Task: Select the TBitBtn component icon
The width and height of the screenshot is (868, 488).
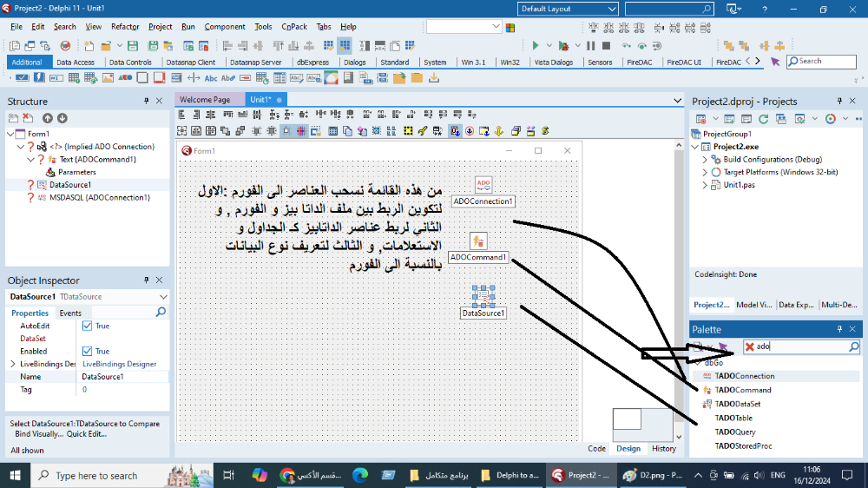Action: click(23, 78)
